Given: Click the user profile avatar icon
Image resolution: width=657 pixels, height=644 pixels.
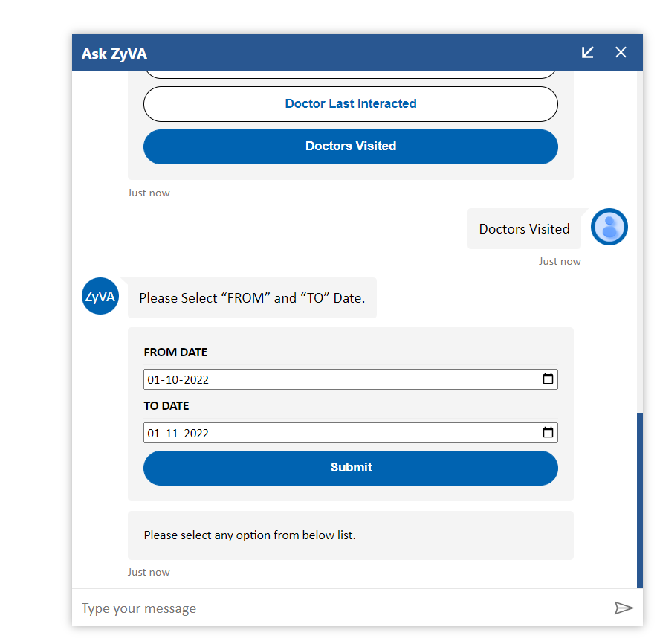Looking at the screenshot, I should [609, 227].
